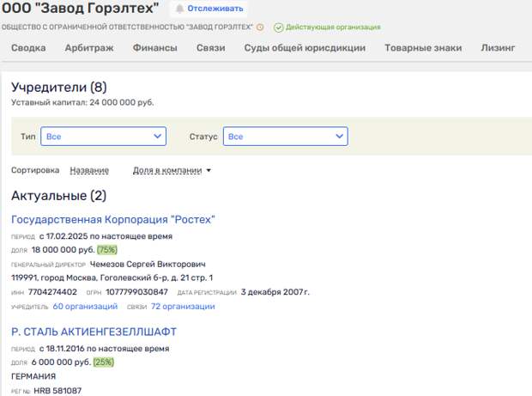Screen dimensions: 532x396
Task: Open the Сводка tab
Action: pyautogui.click(x=28, y=48)
